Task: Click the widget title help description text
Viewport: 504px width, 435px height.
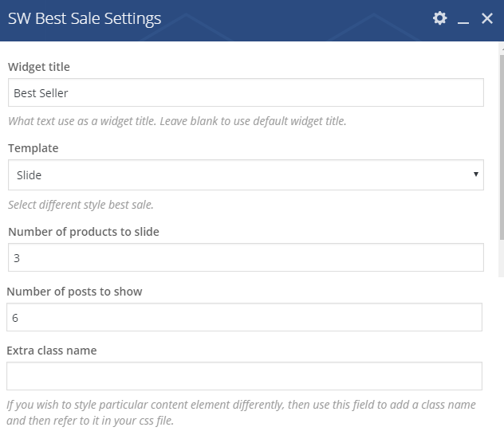Action: coord(177,121)
